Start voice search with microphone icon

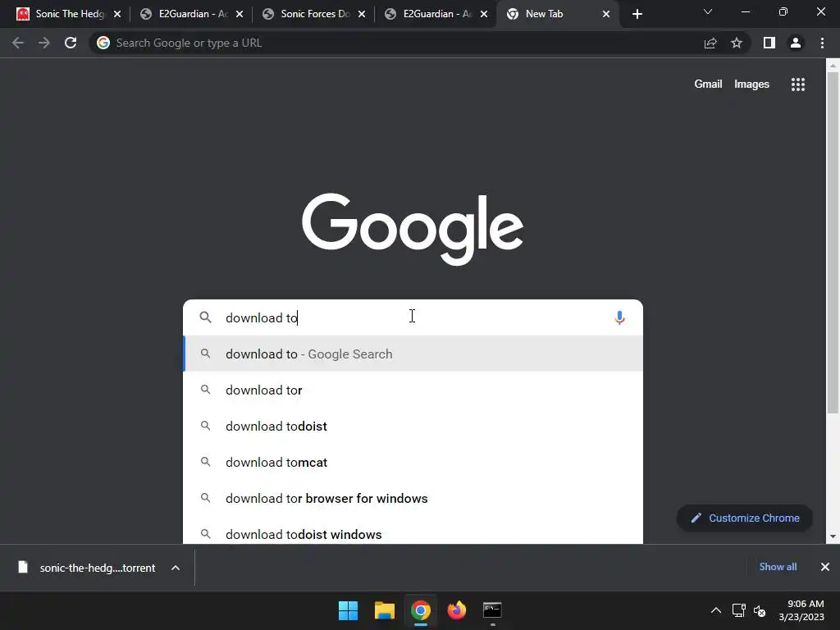(619, 317)
